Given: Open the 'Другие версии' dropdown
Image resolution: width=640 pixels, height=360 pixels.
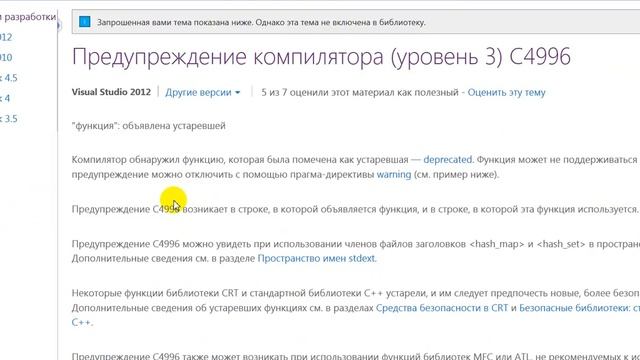Looking at the screenshot, I should [202, 93].
